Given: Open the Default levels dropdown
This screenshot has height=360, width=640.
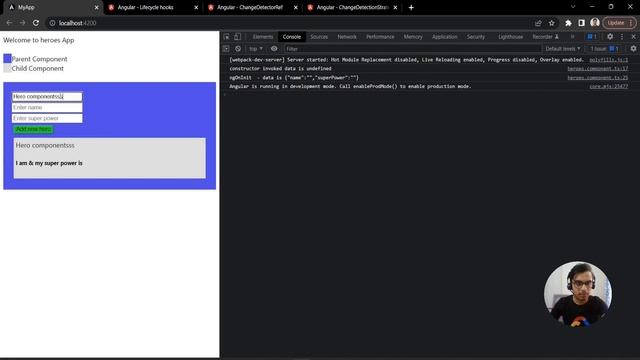Looking at the screenshot, I should [x=562, y=49].
